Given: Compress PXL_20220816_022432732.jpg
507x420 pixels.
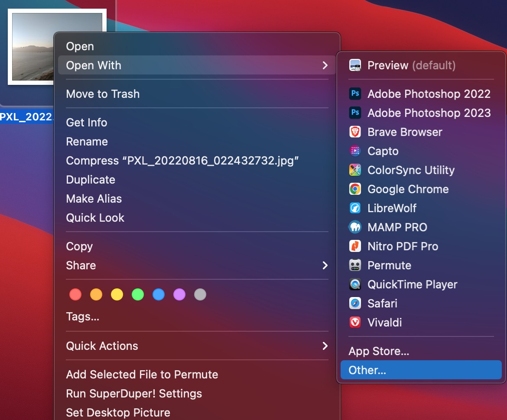Looking at the screenshot, I should (x=197, y=161).
